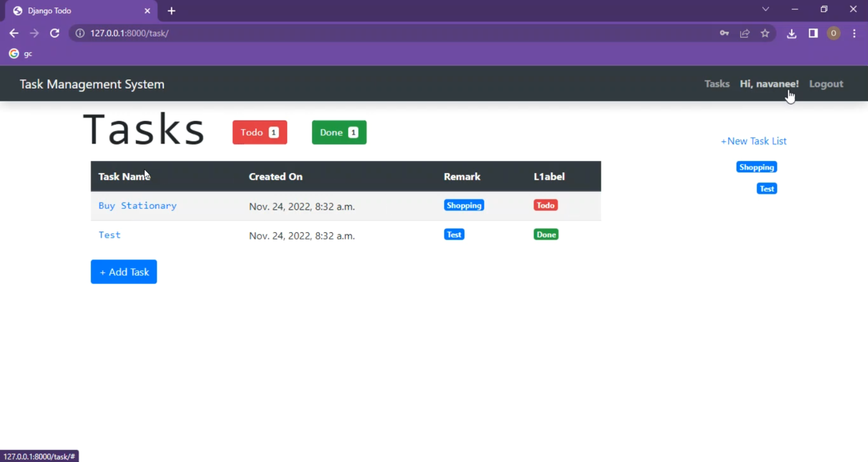Minimize the browser window
The width and height of the screenshot is (868, 462).
pyautogui.click(x=795, y=9)
